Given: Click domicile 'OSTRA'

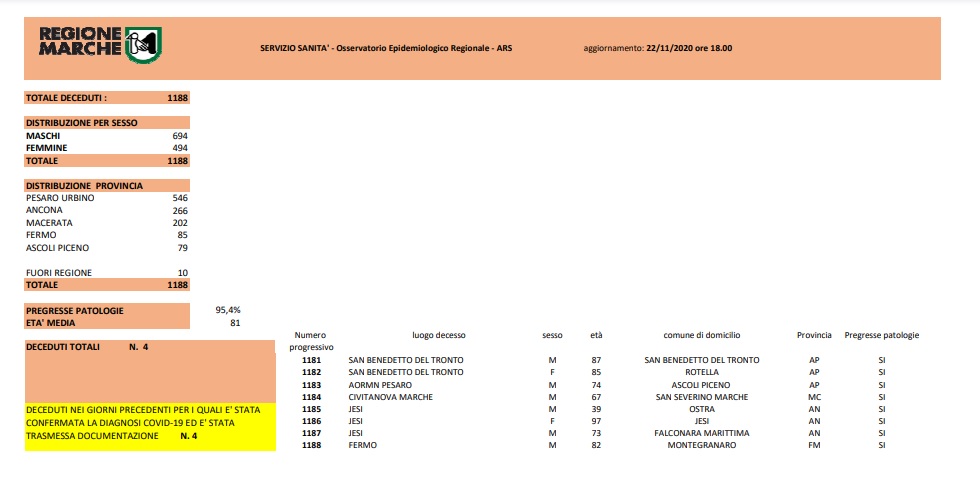Looking at the screenshot, I should pos(702,409).
